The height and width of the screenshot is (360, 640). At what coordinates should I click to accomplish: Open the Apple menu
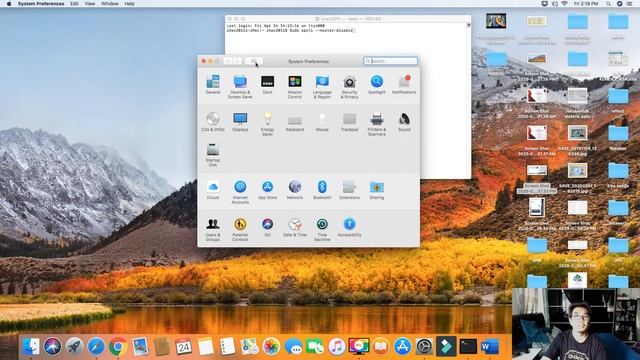pyautogui.click(x=9, y=4)
